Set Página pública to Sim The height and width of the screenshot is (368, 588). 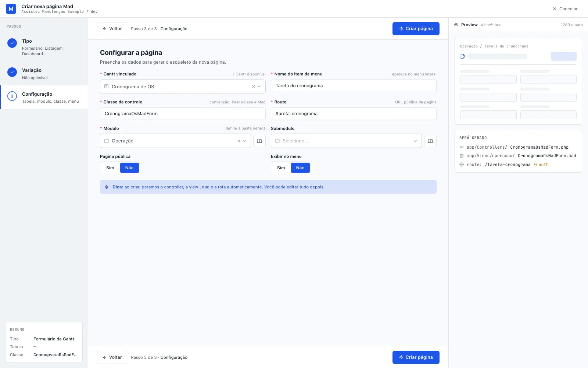coord(110,168)
